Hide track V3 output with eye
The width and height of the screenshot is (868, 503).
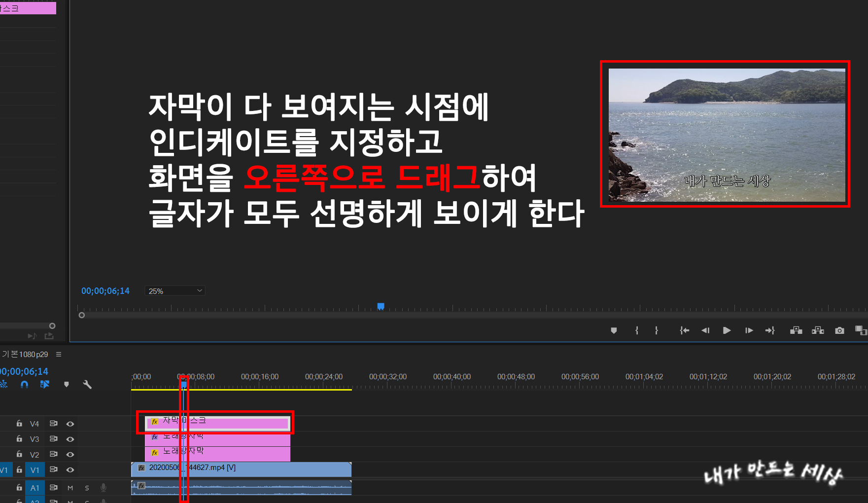pyautogui.click(x=70, y=439)
